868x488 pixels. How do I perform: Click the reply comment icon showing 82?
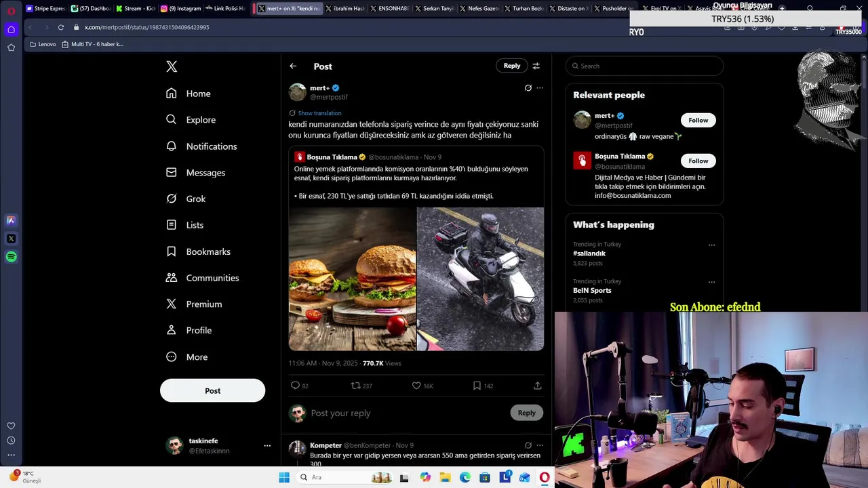[295, 385]
